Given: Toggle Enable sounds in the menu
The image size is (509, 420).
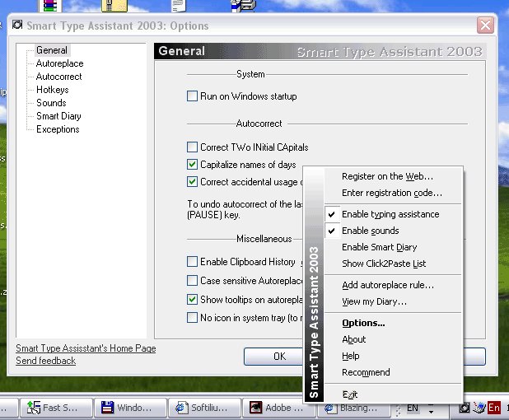Looking at the screenshot, I should pyautogui.click(x=393, y=231).
